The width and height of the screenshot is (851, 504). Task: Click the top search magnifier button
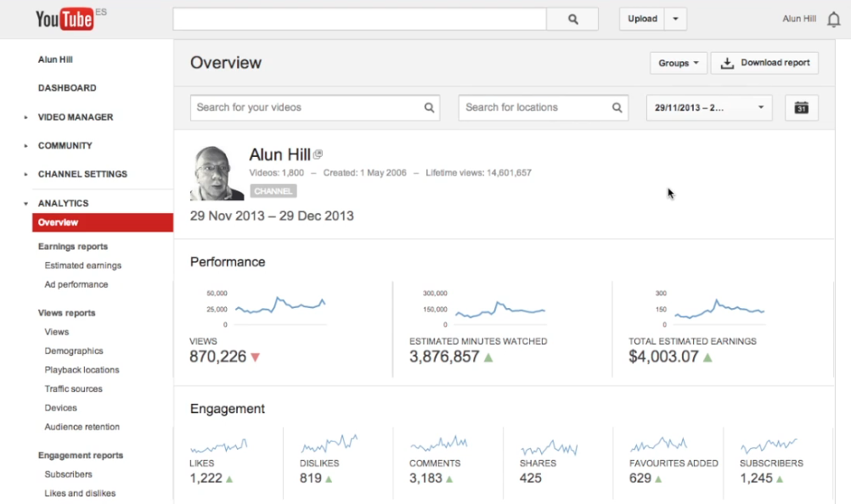click(572, 19)
